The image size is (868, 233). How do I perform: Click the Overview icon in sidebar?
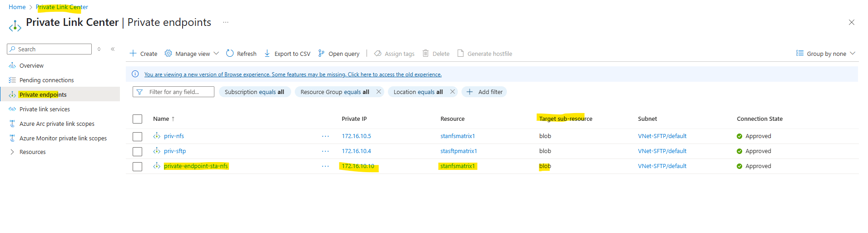click(x=12, y=65)
